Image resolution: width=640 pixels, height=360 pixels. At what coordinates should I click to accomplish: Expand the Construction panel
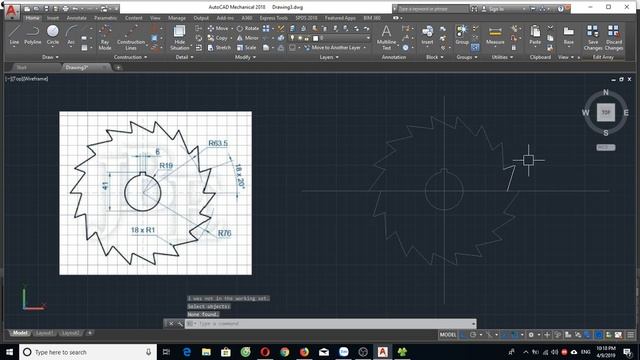tap(131, 57)
